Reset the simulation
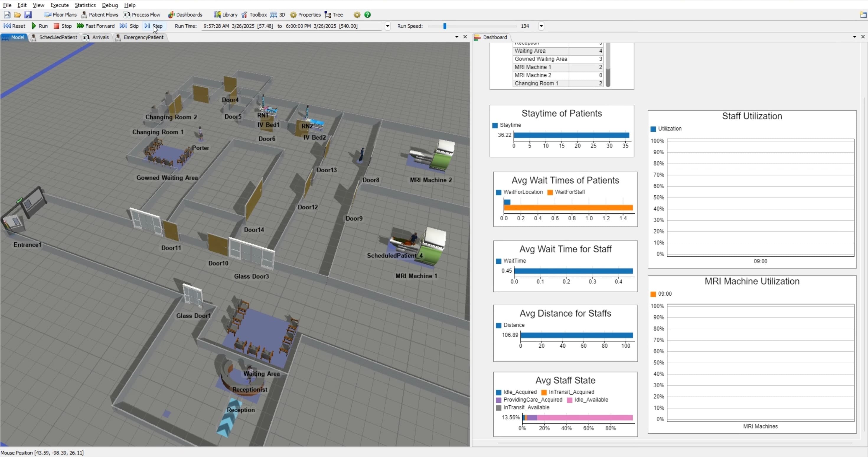The image size is (868, 457). pyautogui.click(x=14, y=26)
